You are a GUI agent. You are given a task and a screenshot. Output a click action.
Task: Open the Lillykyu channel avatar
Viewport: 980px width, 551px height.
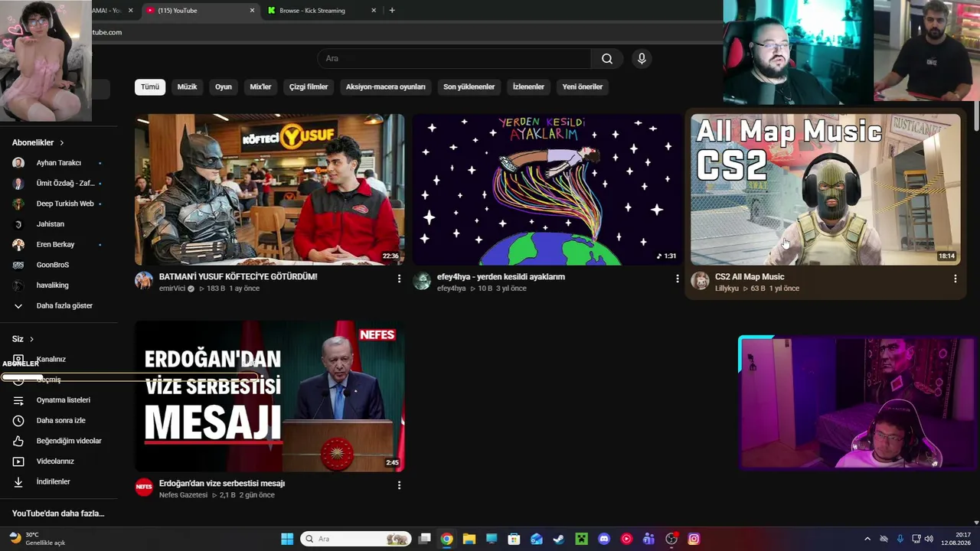[700, 281]
